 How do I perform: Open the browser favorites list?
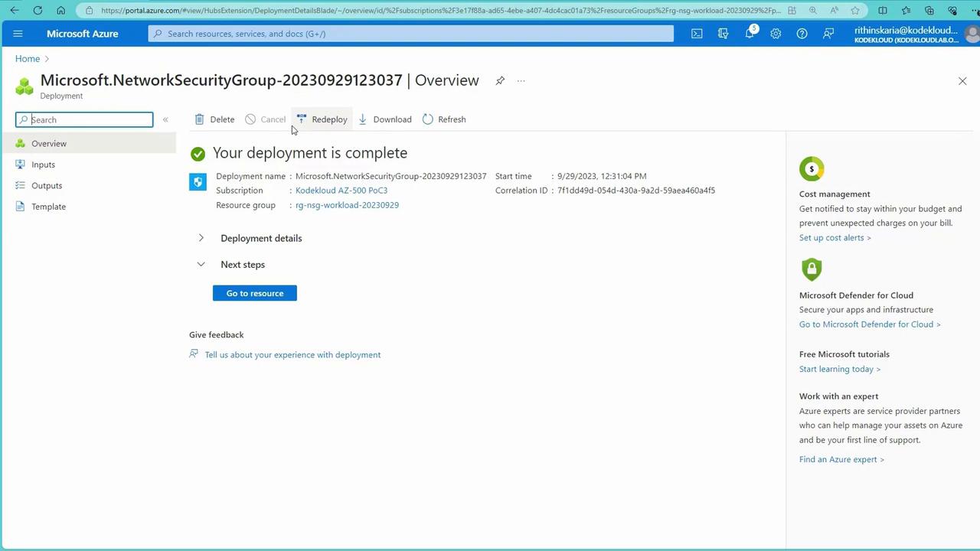pyautogui.click(x=906, y=11)
